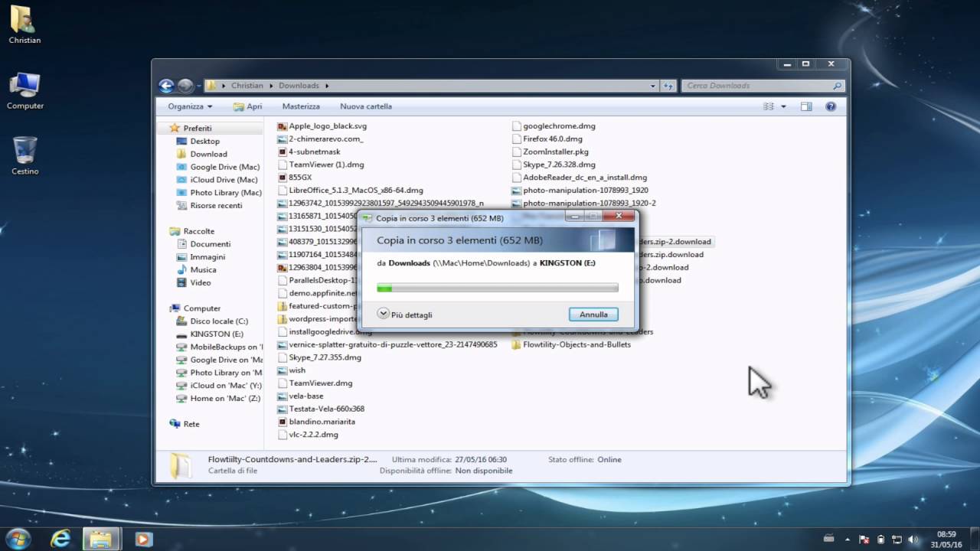Open the address bar history dropdown

coord(653,86)
